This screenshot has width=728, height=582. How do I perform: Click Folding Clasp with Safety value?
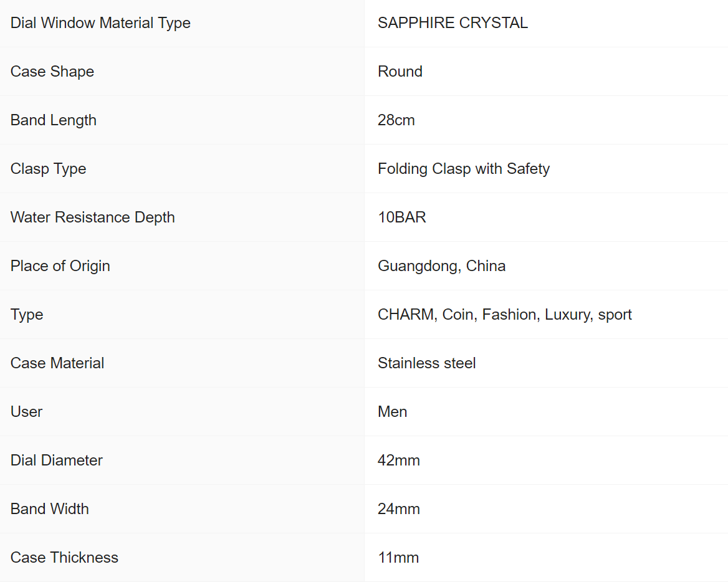click(464, 169)
